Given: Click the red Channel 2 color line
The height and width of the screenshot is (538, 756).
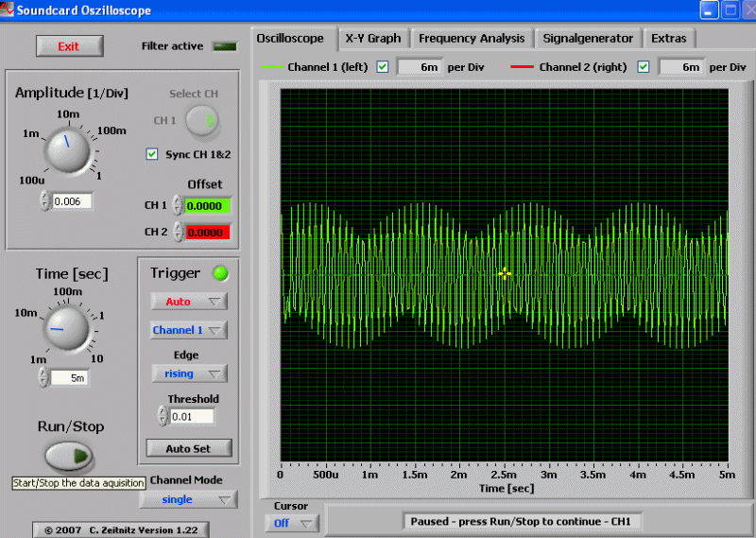Looking at the screenshot, I should pos(522,66).
